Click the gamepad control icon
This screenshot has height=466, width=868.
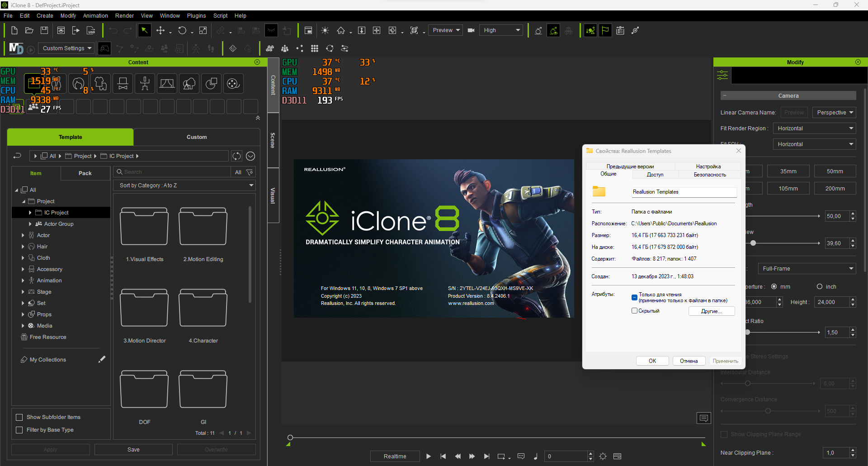[104, 48]
